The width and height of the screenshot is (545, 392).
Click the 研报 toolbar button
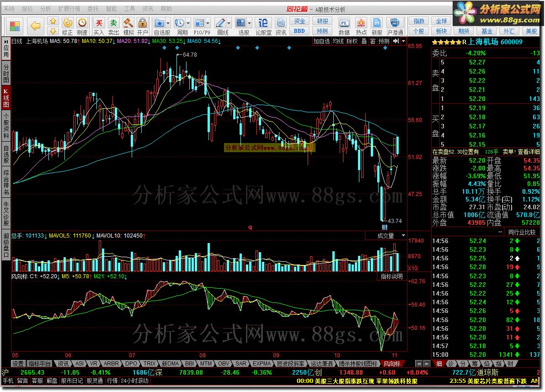point(322,21)
